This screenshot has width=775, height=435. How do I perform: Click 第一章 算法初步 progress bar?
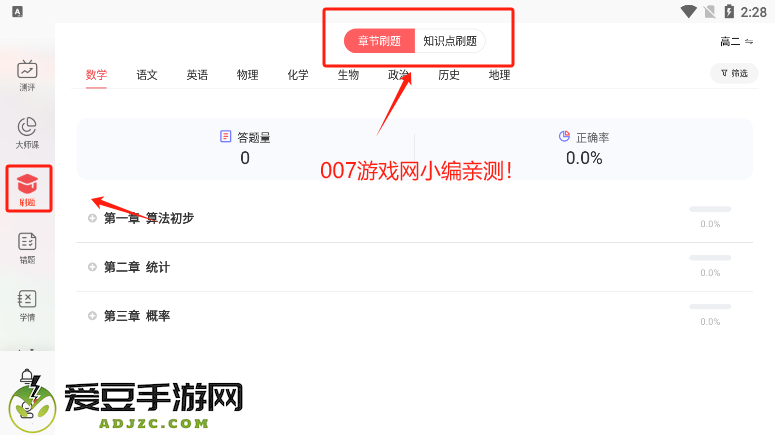click(x=710, y=209)
